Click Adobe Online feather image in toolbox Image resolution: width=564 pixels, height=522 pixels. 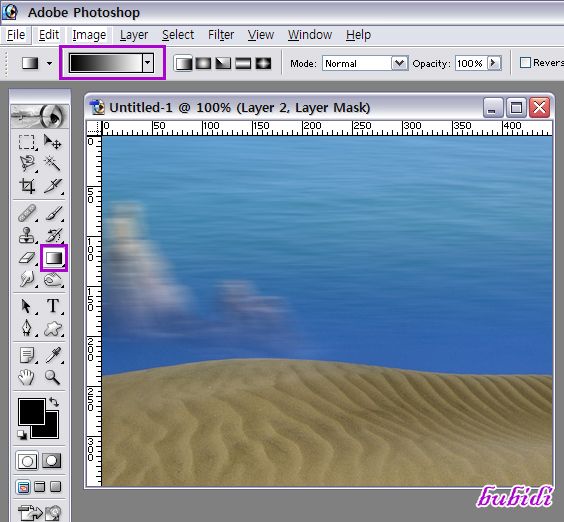coord(40,116)
